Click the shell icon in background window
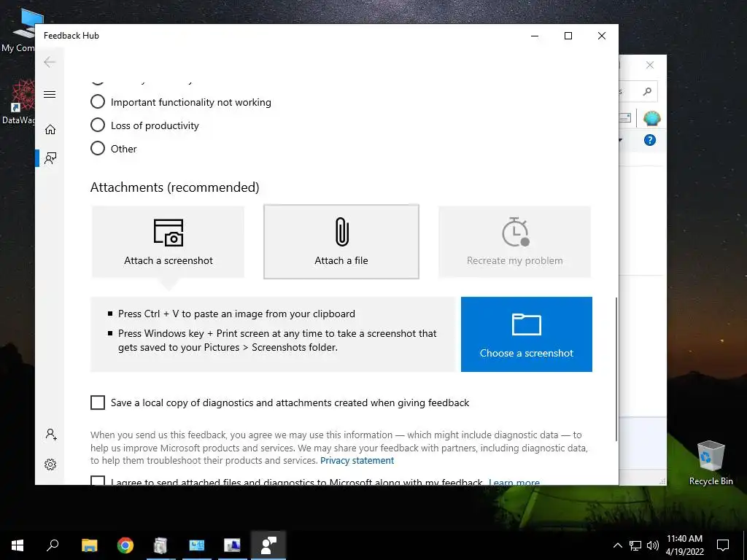The width and height of the screenshot is (747, 560). point(651,118)
